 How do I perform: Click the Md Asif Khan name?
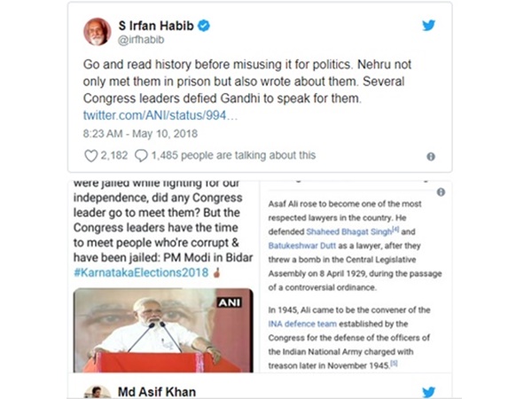click(x=157, y=392)
